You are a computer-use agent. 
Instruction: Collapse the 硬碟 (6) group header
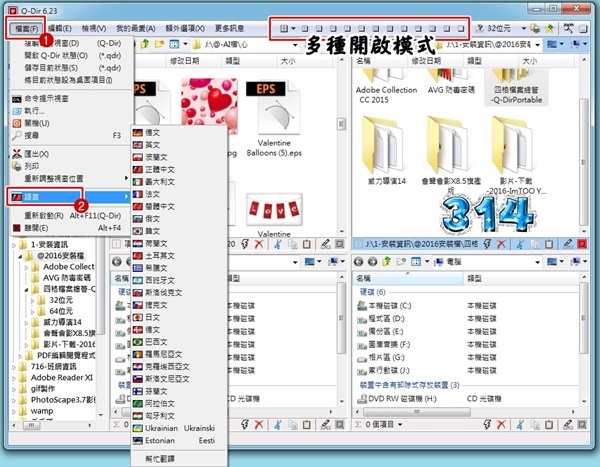[x=373, y=292]
